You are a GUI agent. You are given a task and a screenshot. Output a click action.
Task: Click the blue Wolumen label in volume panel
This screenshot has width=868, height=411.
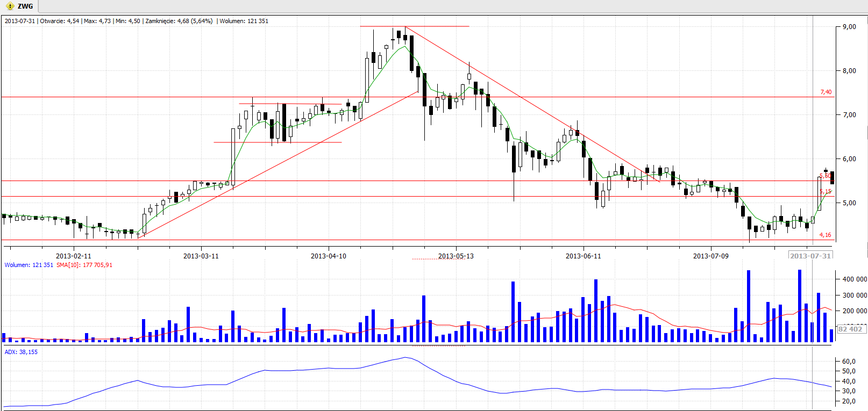29,265
